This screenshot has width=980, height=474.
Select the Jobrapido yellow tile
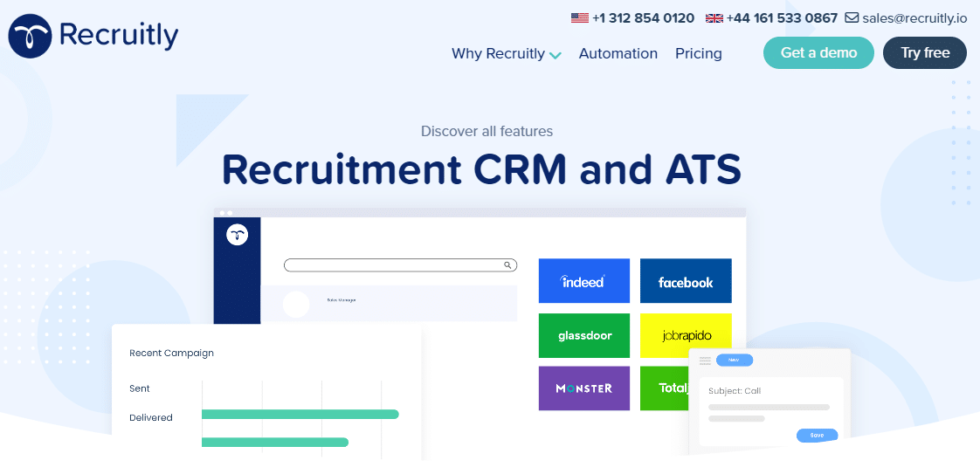click(x=686, y=335)
